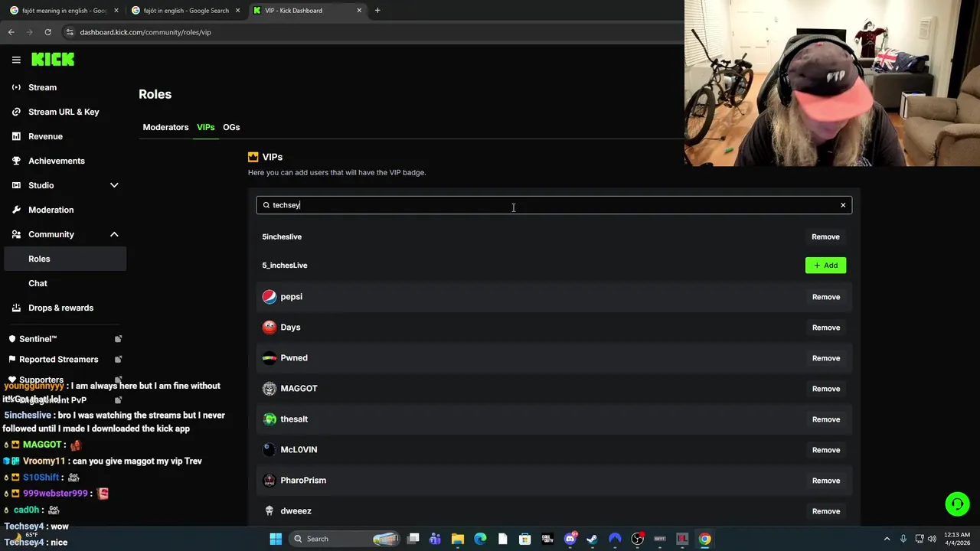980x551 pixels.
Task: Click the search magnifier icon in VIP field
Action: [x=266, y=205]
